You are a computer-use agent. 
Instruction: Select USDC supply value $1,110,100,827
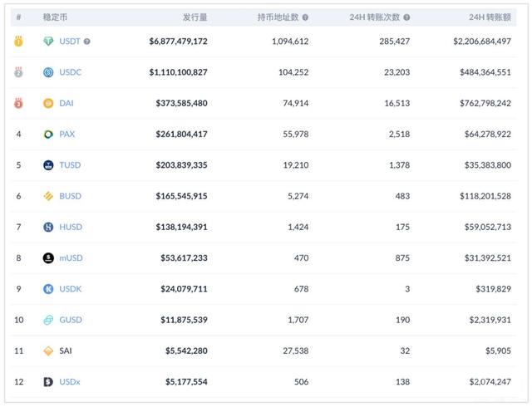point(178,72)
